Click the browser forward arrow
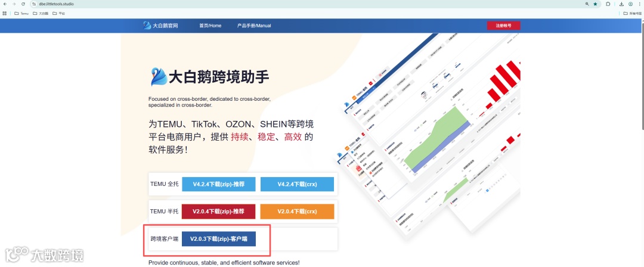 14,4
